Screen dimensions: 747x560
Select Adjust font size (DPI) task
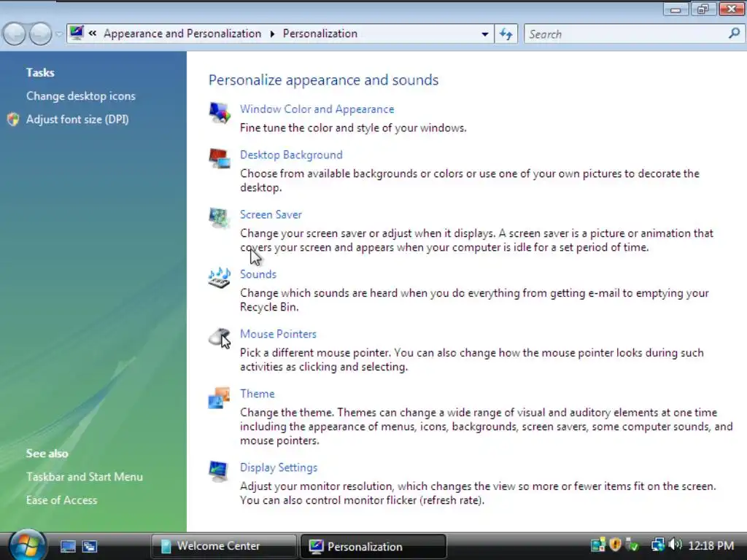pos(77,120)
